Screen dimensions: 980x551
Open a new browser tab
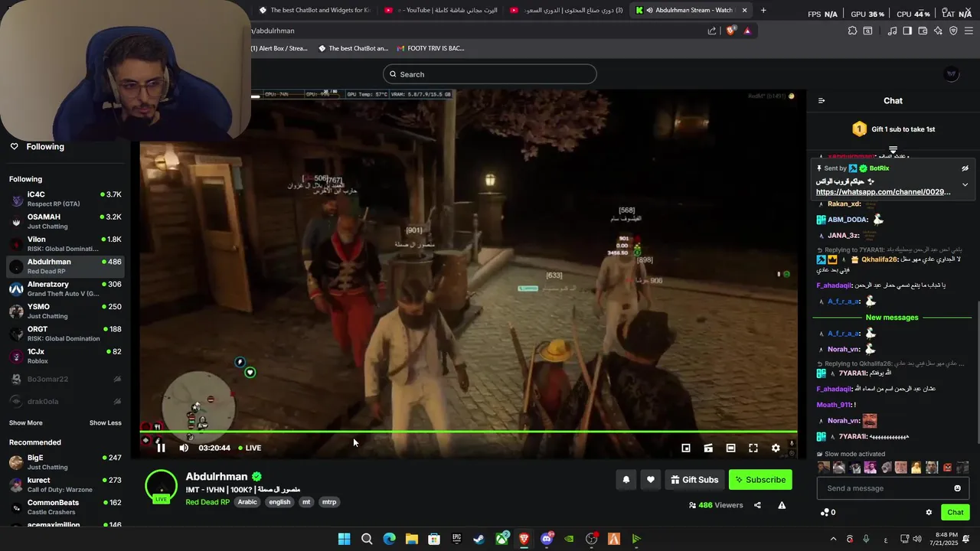coord(763,10)
